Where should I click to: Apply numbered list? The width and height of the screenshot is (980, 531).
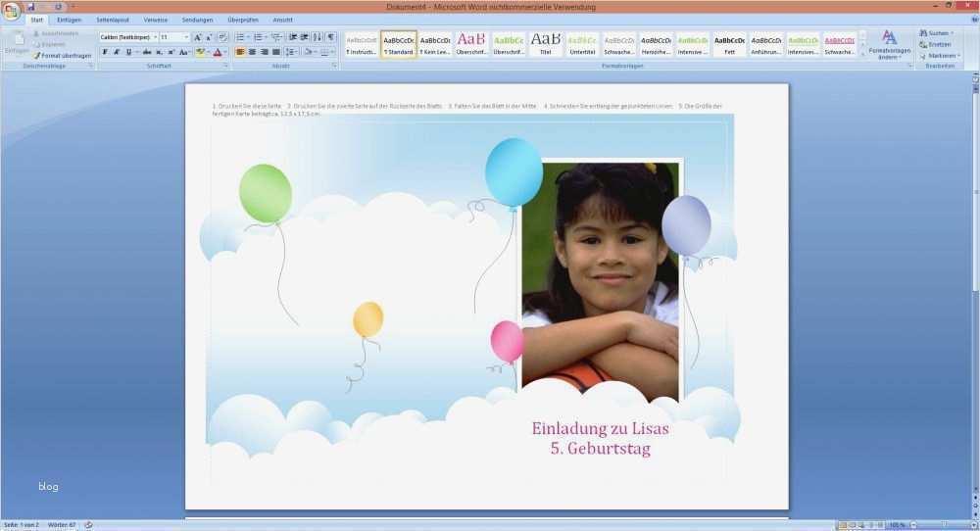[x=259, y=37]
